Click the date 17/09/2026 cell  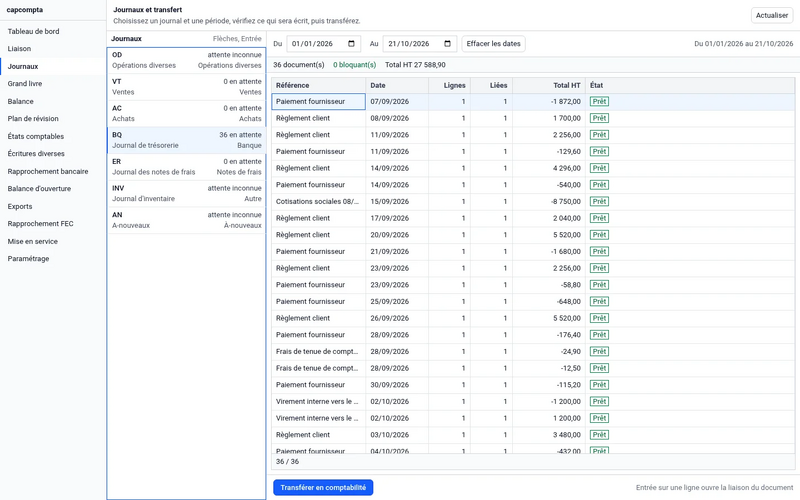397,218
